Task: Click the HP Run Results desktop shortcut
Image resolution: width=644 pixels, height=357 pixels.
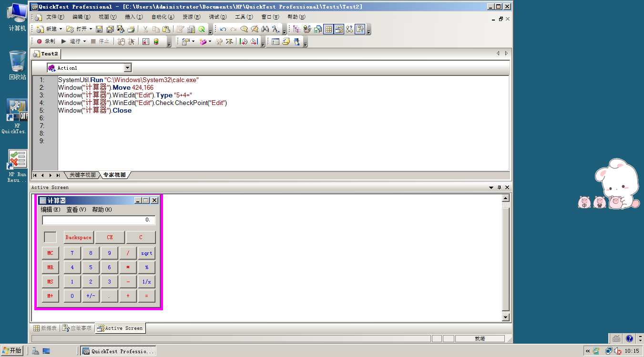Action: (x=17, y=166)
